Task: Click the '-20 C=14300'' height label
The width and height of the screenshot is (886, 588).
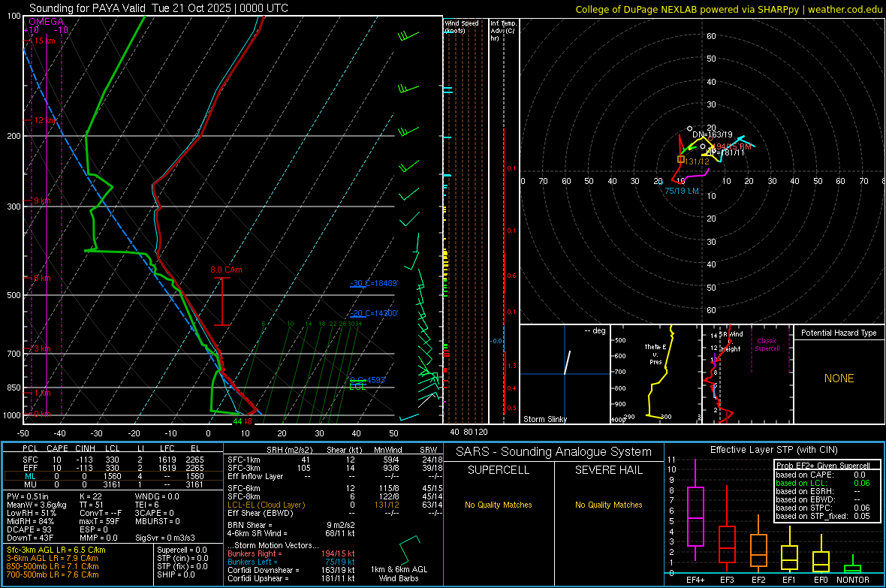Action: [373, 313]
